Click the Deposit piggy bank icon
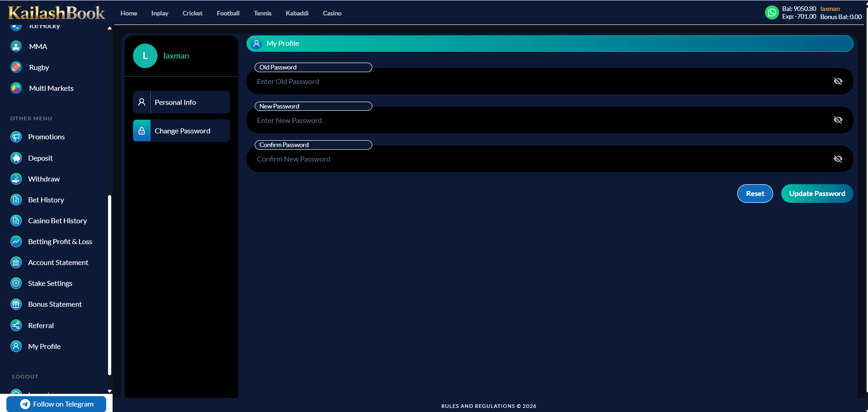This screenshot has width=868, height=412. point(16,158)
